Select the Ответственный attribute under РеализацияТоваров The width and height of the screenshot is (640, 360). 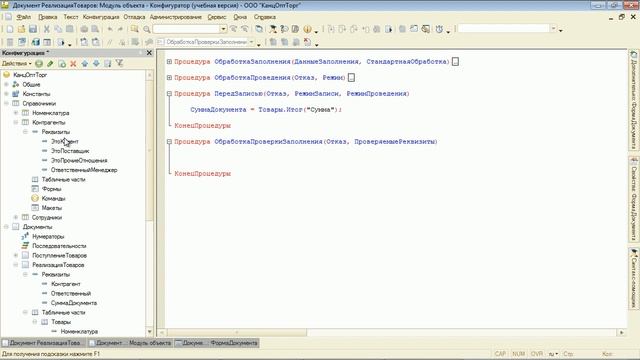(71, 293)
